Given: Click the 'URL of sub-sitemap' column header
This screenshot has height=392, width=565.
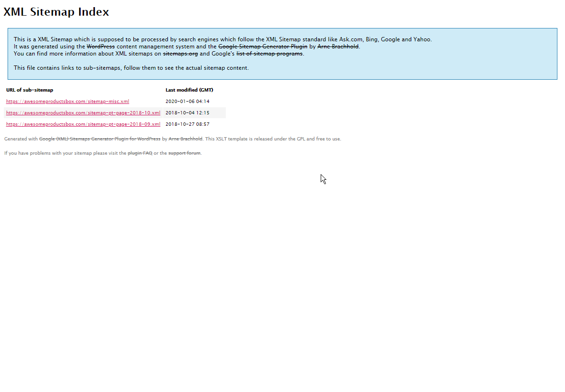Looking at the screenshot, I should pyautogui.click(x=29, y=90).
